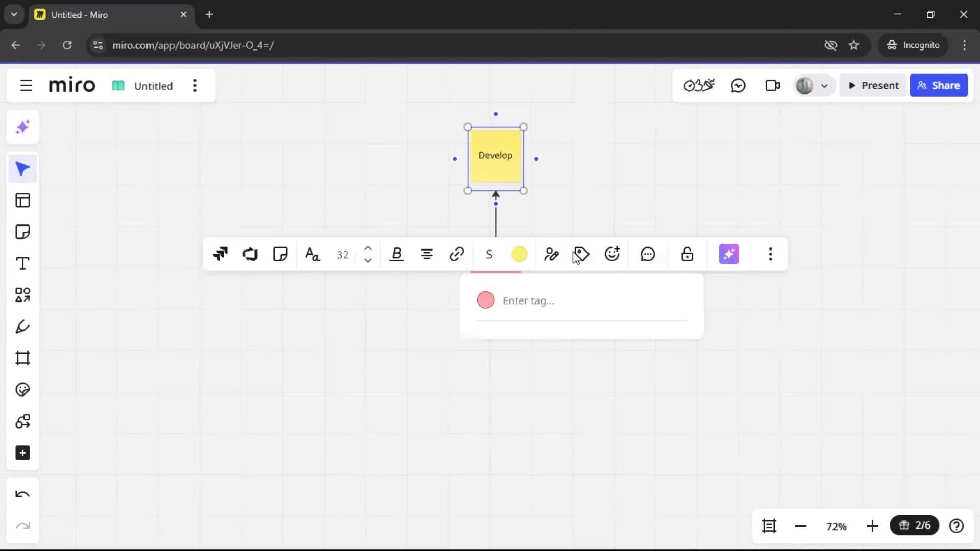Choose the Sticky note tool in sidebar

coord(22,232)
